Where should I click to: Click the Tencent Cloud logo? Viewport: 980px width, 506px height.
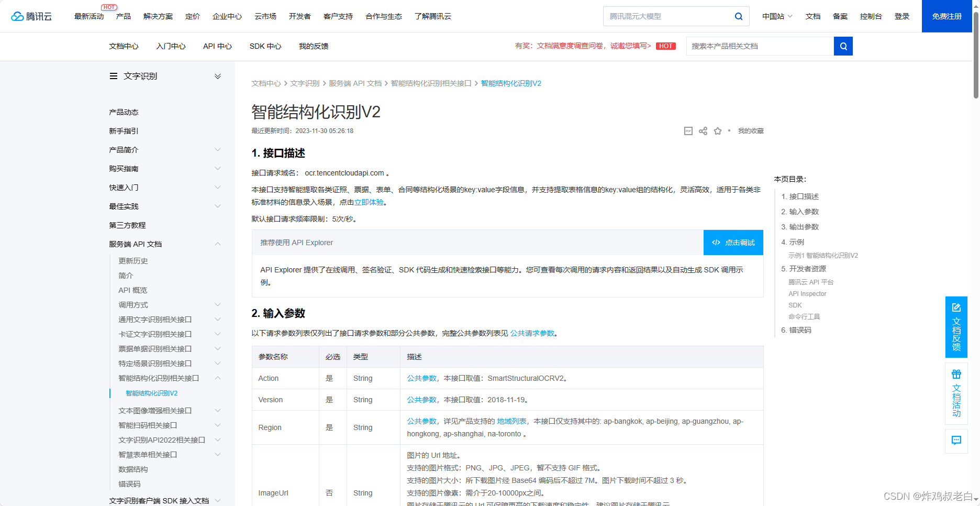pos(31,16)
